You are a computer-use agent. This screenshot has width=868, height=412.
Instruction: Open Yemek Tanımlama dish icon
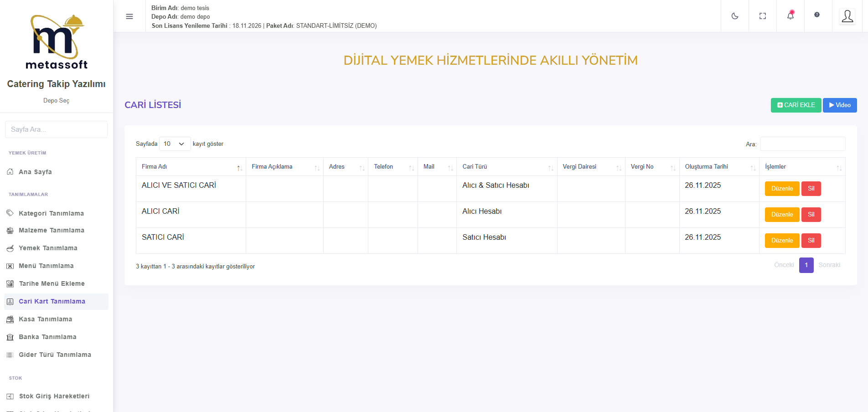point(10,248)
